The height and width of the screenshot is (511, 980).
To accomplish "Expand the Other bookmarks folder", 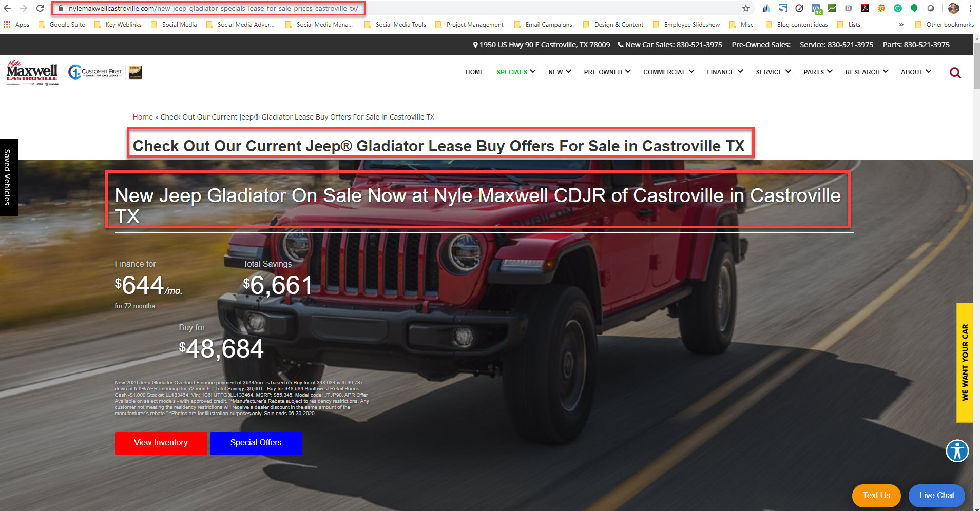I will click(x=945, y=24).
